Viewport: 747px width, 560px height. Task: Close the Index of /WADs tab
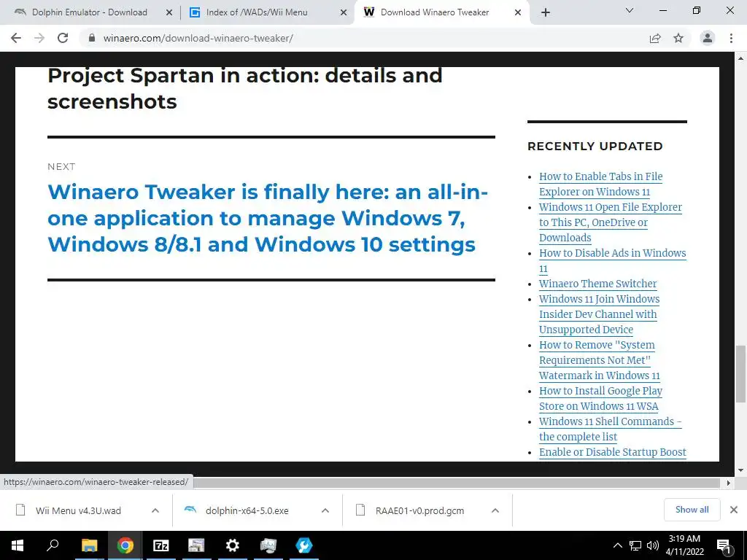[344, 12]
